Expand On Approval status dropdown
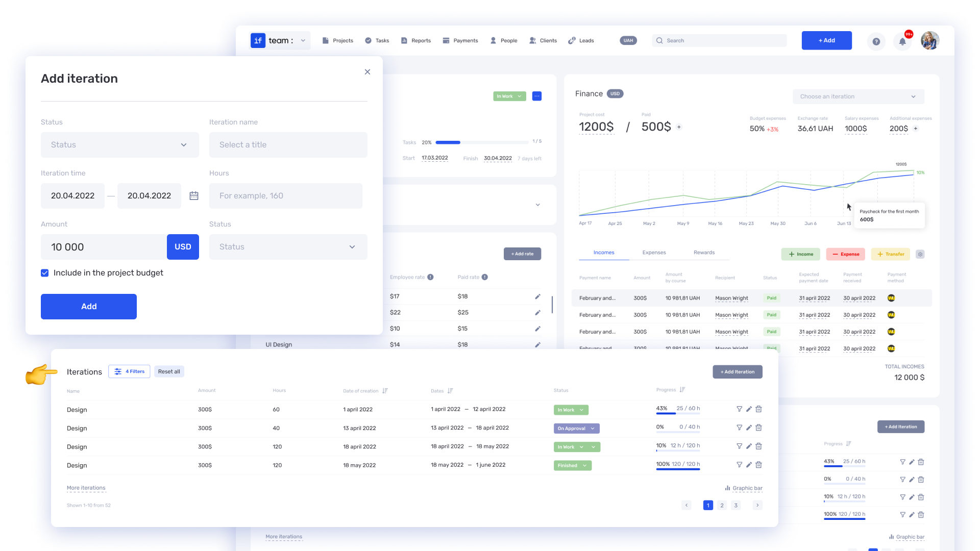Screen dimensions: 980x551 tap(593, 429)
